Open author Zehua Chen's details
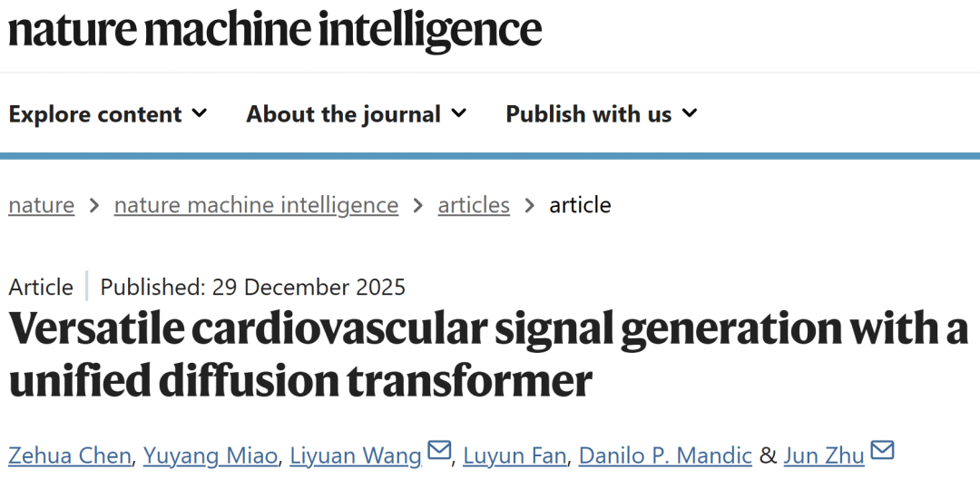Viewport: 980px width, 489px height. 70,455
